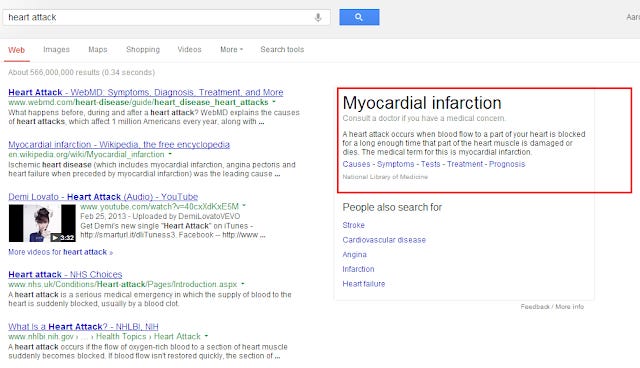
Task: Expand the arrow next to youtube.com URL
Action: tap(244, 206)
